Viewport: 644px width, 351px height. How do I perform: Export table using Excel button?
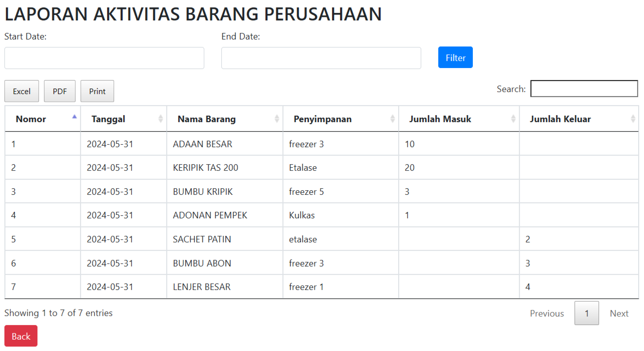coord(22,91)
